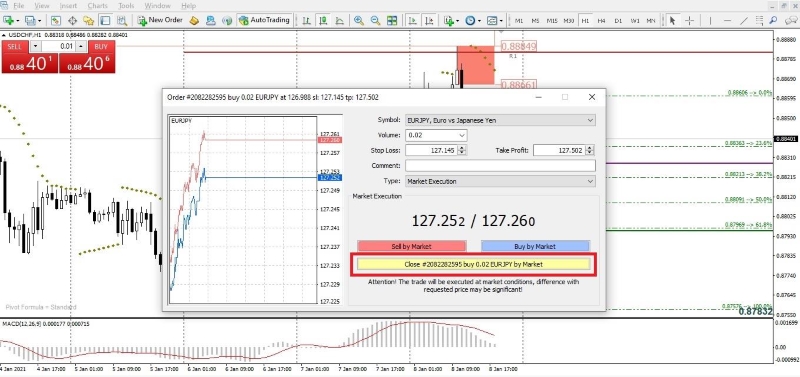Open the Help menu
800x377 pixels.
[x=188, y=6]
